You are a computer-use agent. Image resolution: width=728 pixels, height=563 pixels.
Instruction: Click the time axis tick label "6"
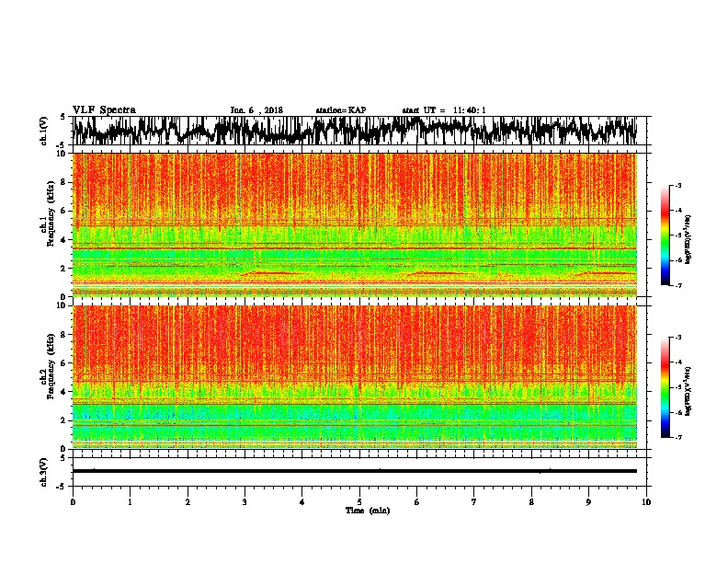[x=417, y=502]
